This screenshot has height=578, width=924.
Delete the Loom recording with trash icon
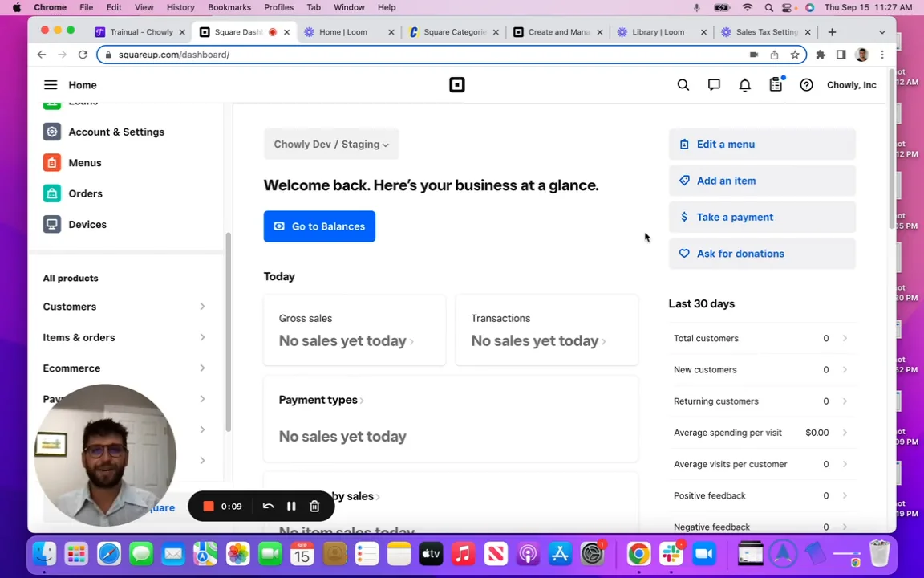click(x=314, y=506)
